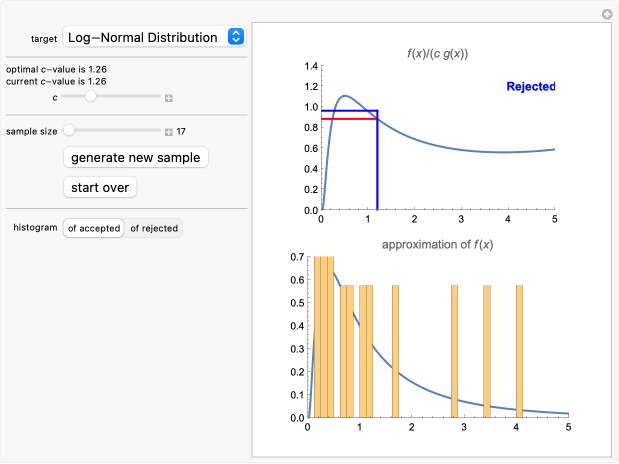The height and width of the screenshot is (464, 619).
Task: Click the blue Rejected label in plot
Action: (x=530, y=87)
